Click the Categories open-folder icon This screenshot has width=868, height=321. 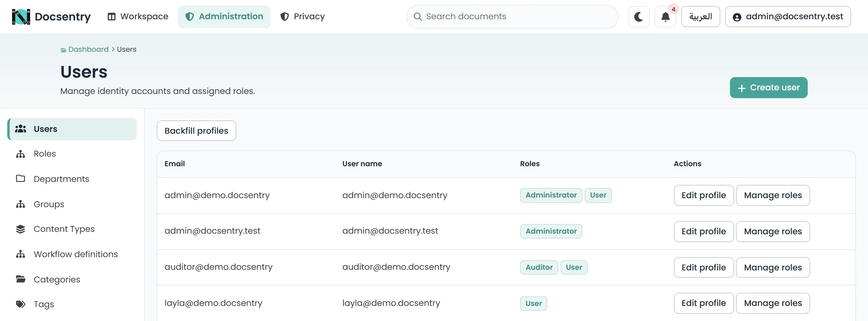coord(20,279)
